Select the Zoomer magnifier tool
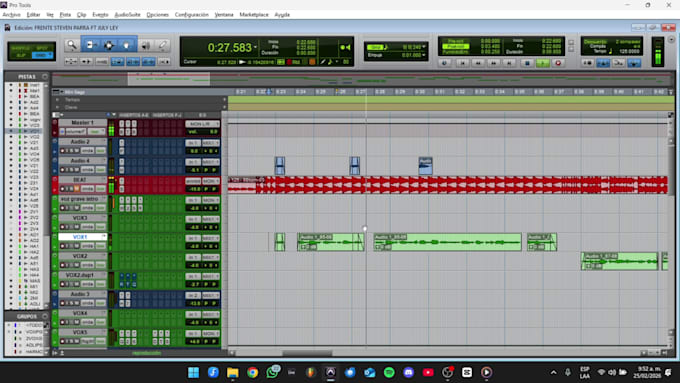 click(72, 45)
